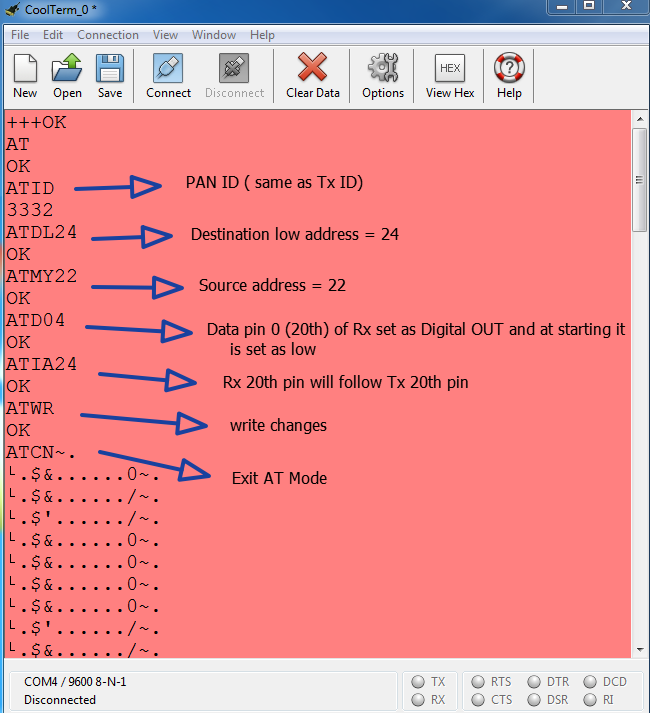Image resolution: width=650 pixels, height=713 pixels.
Task: Click the Connect serial port icon
Action: [x=168, y=70]
